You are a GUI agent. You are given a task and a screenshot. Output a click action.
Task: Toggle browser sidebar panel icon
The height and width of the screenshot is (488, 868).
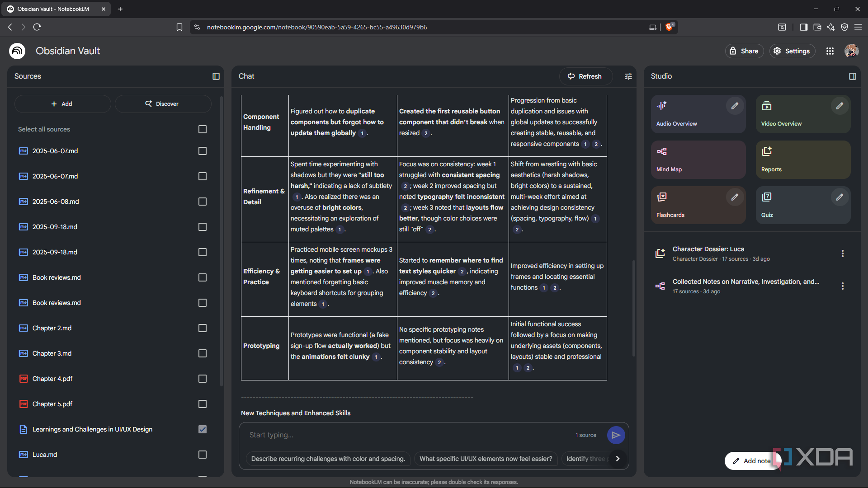click(803, 27)
